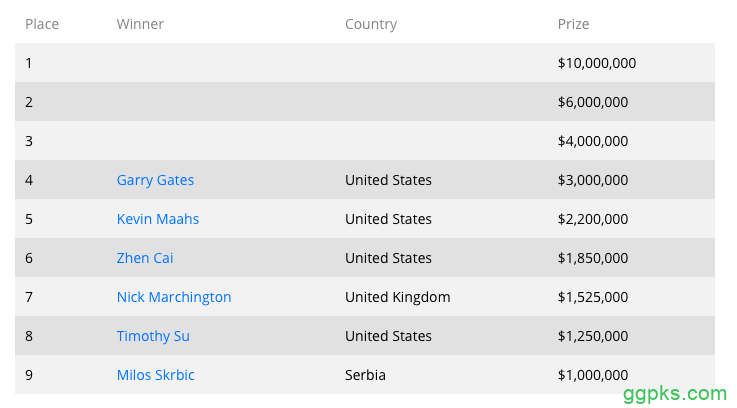Screen dimensions: 737x408
Task: Open Timothy Su player link
Action: coord(153,336)
